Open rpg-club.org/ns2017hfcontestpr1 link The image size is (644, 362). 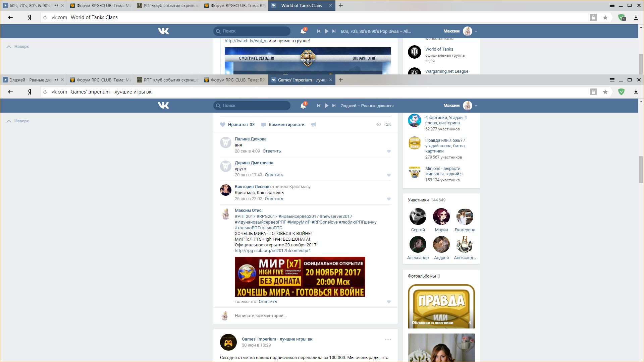[273, 250]
